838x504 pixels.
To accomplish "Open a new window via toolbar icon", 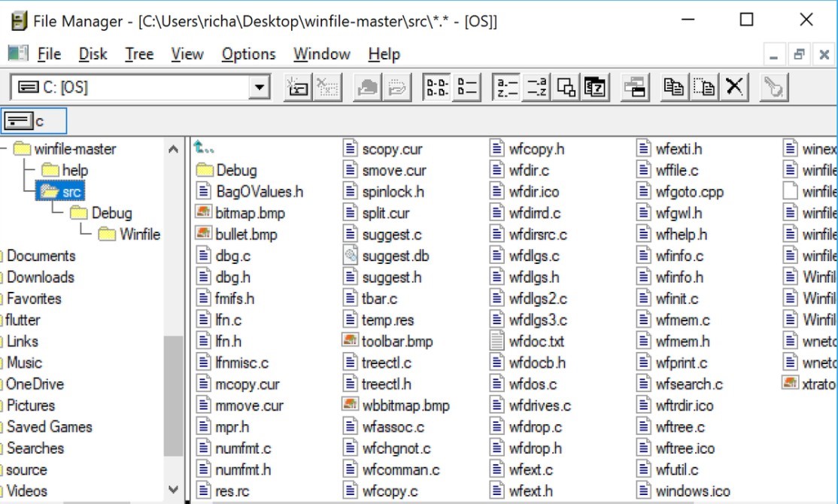I will coord(634,87).
